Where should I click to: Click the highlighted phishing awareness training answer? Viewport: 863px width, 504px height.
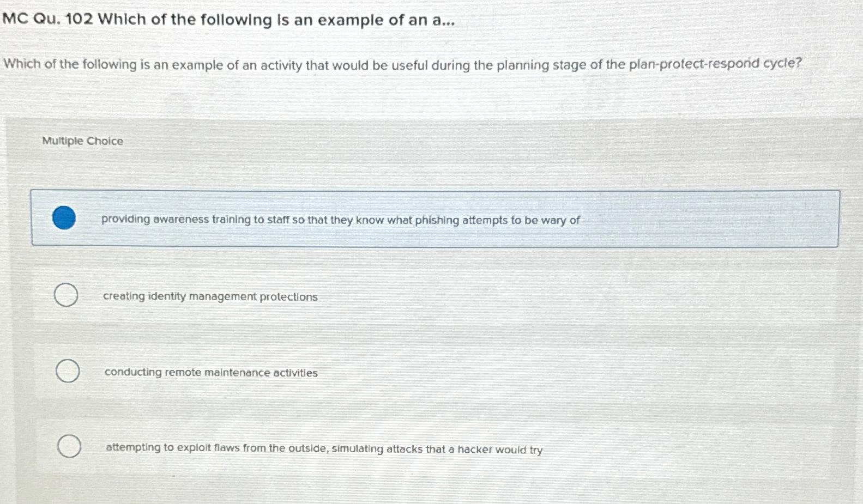[340, 220]
